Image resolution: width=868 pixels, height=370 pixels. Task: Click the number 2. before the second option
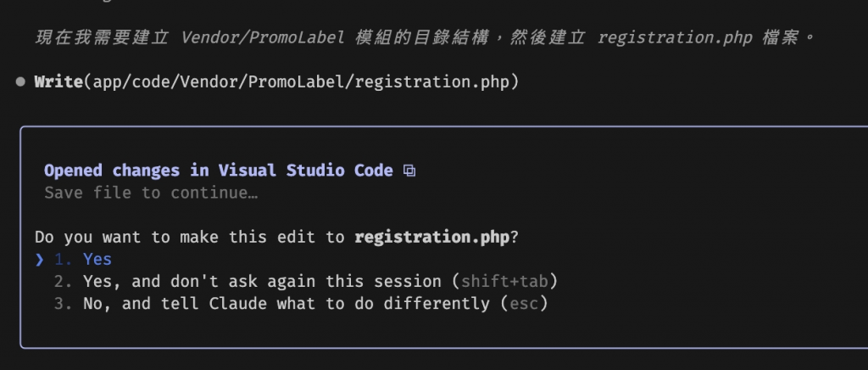pos(62,281)
